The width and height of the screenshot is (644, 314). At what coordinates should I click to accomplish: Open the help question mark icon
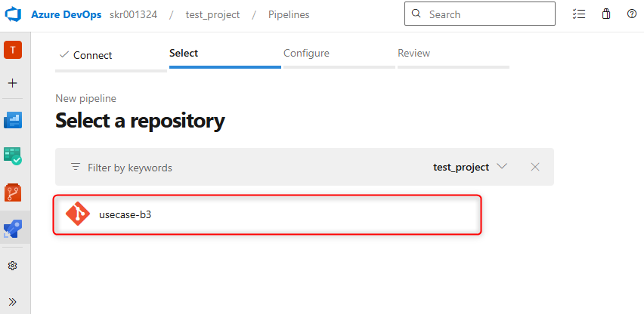632,14
